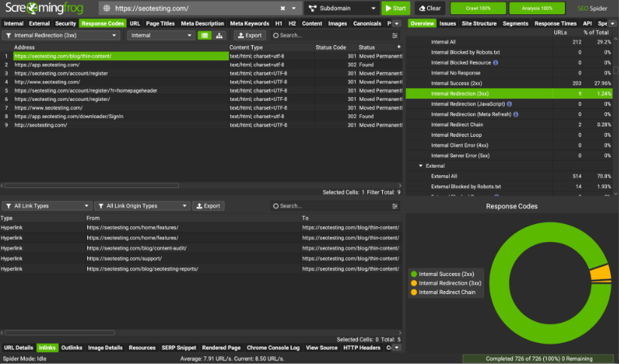Click Export in the Inlinks panel

click(x=208, y=206)
